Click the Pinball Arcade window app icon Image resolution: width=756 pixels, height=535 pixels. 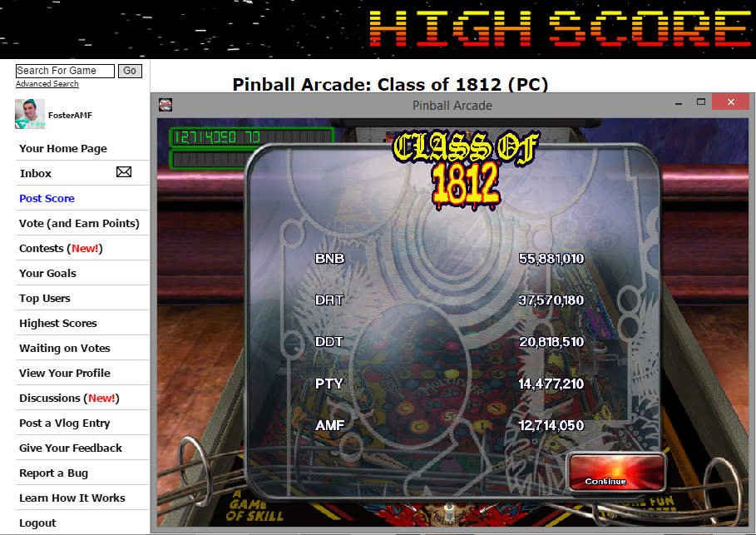coord(166,105)
